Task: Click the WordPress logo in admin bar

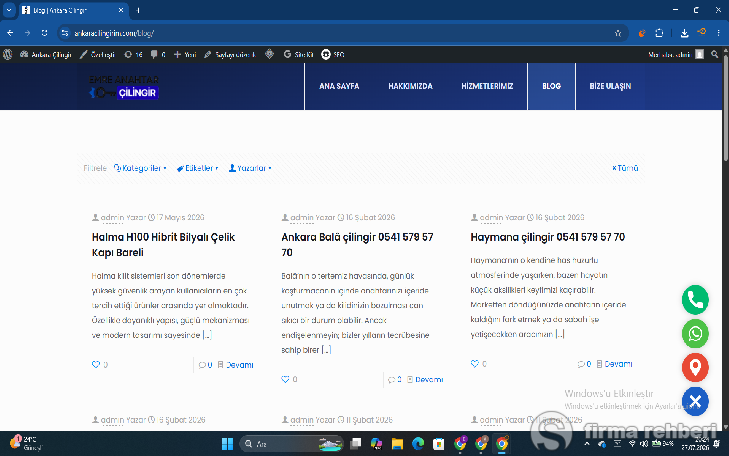Action: point(7,54)
